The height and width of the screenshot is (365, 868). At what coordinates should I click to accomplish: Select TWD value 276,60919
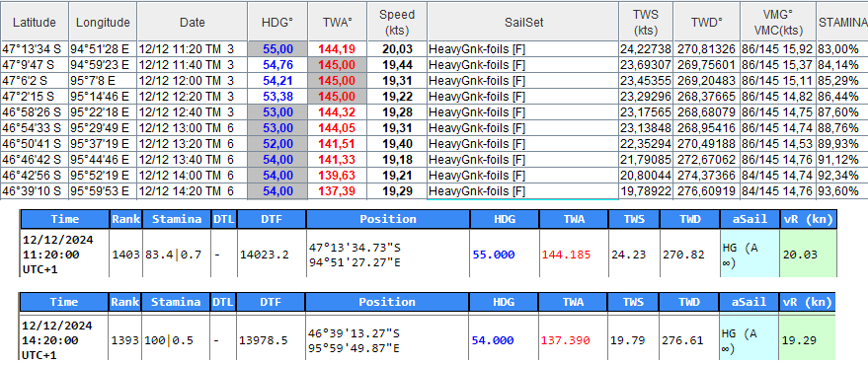[706, 192]
